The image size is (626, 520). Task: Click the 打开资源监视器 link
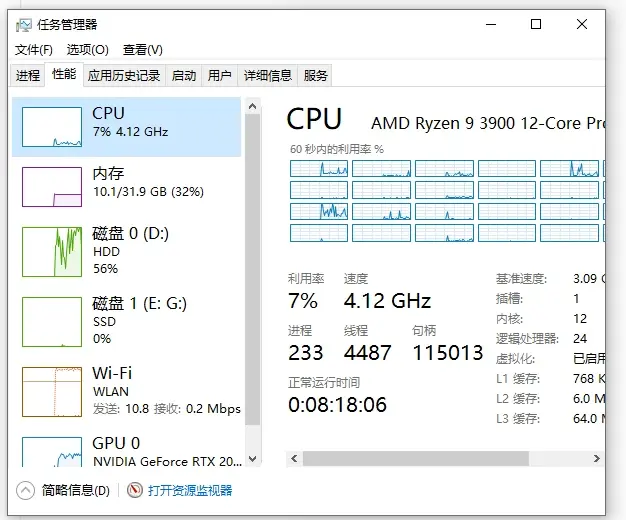point(190,490)
